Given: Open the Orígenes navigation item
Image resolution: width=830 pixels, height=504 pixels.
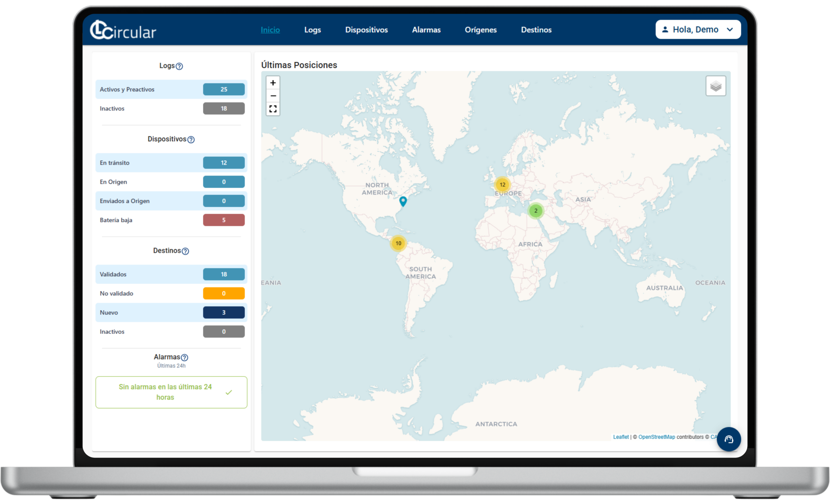Looking at the screenshot, I should pos(480,30).
